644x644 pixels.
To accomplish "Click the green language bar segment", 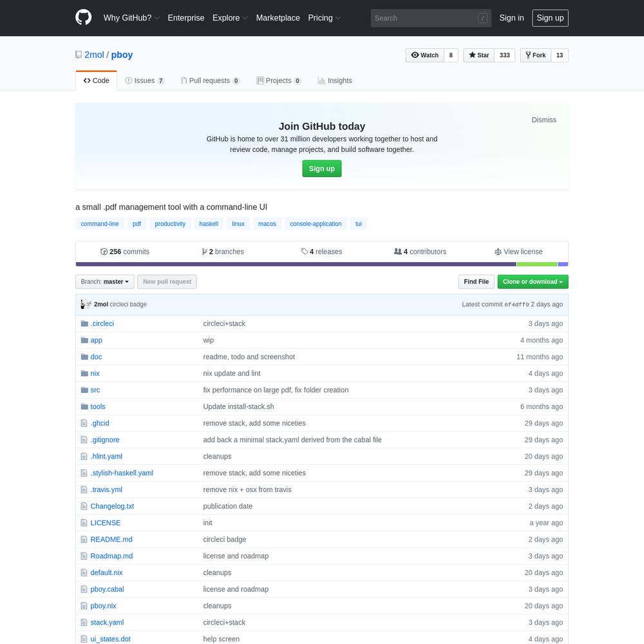I will point(537,264).
